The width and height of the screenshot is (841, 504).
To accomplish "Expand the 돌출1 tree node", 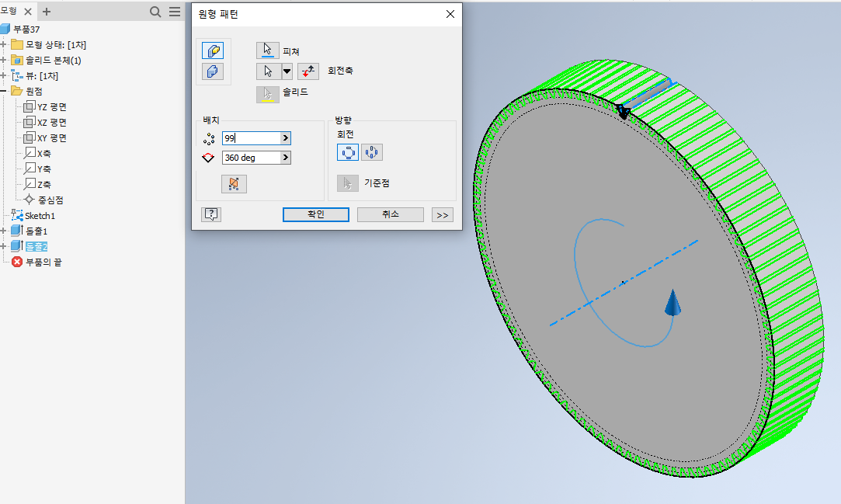I will pos(4,231).
